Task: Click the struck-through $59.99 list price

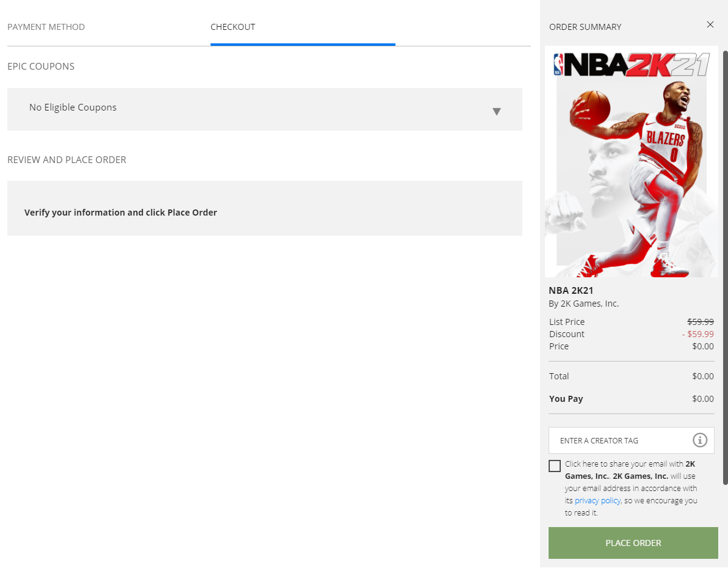Action: point(700,322)
